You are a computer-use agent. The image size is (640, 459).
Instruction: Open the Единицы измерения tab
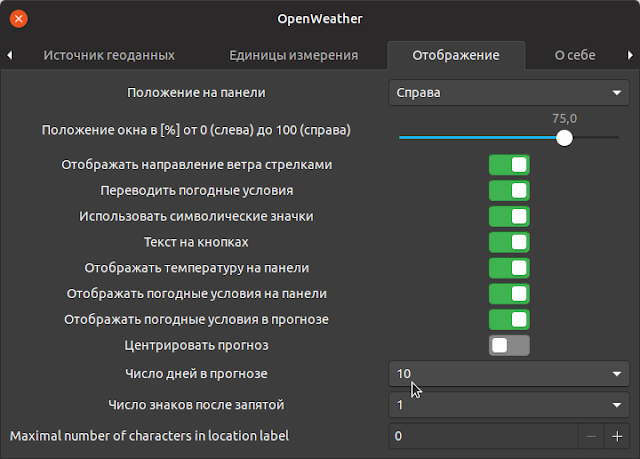(x=293, y=55)
